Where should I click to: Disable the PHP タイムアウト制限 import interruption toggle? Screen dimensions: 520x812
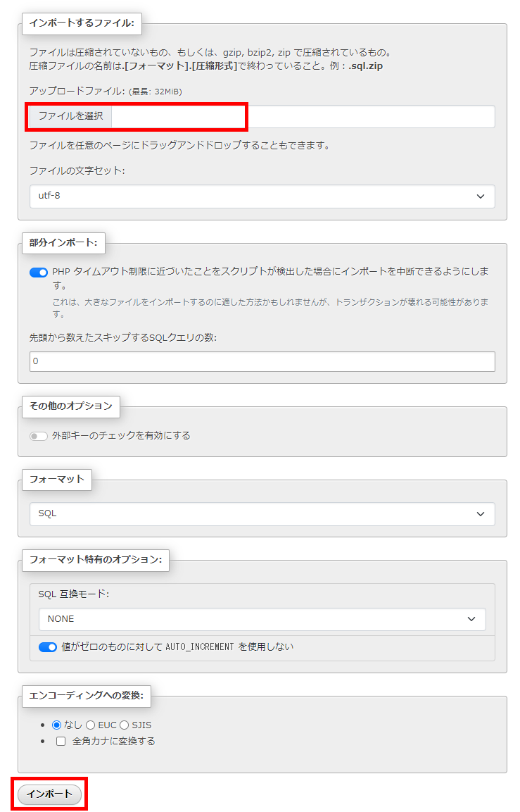coord(39,272)
